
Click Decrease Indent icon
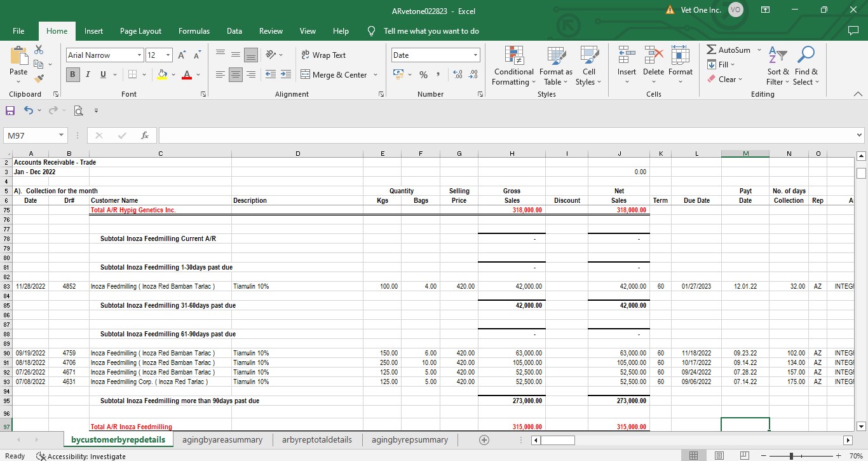[x=271, y=74]
